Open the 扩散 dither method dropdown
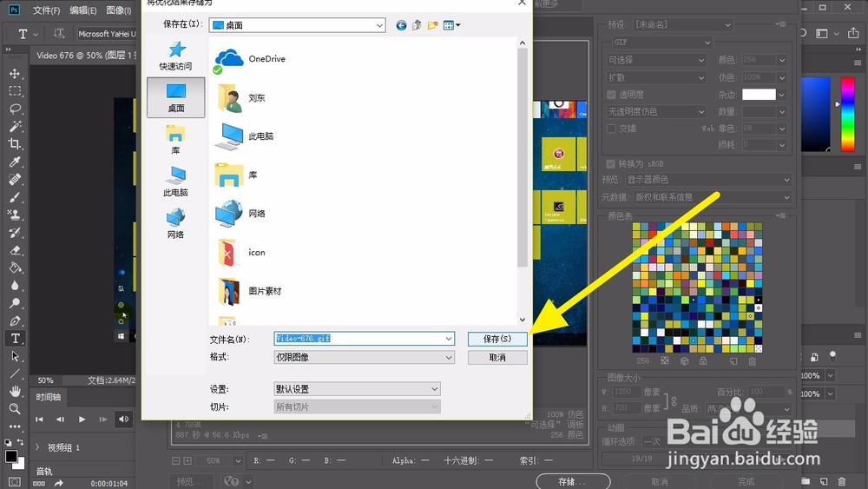 click(656, 77)
